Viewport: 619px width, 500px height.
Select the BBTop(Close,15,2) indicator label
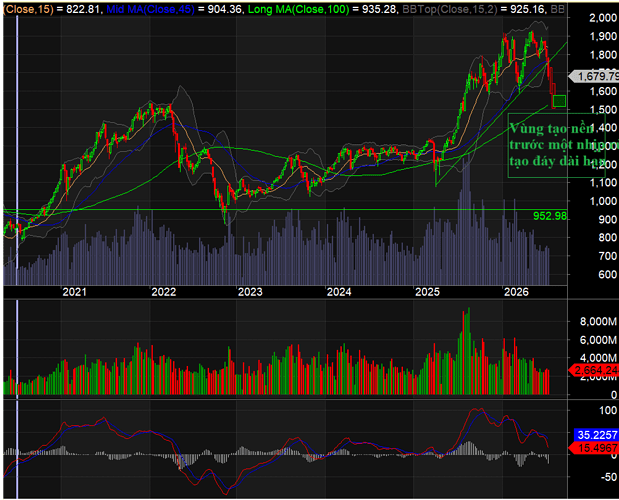449,9
